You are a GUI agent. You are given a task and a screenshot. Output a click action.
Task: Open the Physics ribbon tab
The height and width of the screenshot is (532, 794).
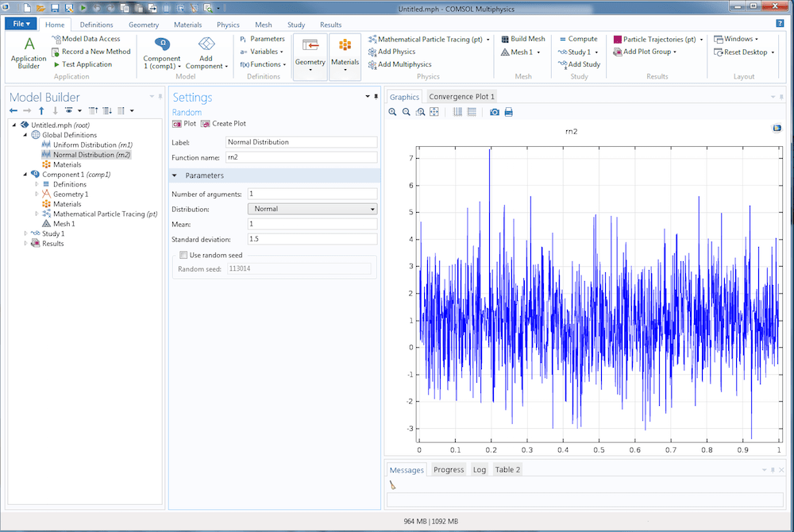tap(228, 25)
